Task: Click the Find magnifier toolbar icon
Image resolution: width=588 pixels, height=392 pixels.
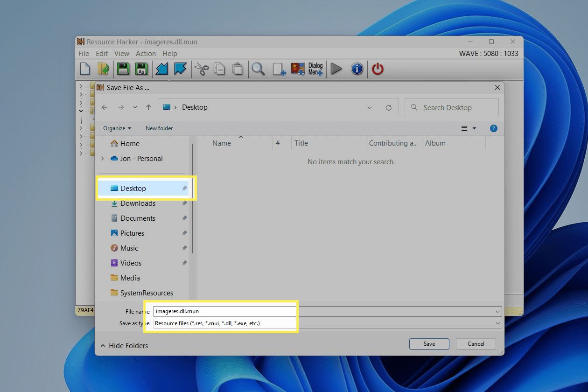Action: coord(258,69)
